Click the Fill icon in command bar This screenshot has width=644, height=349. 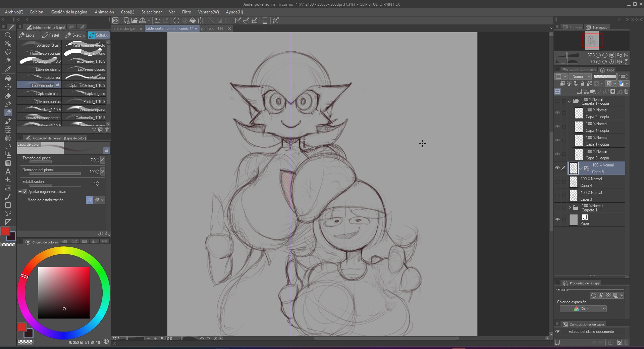[193, 20]
